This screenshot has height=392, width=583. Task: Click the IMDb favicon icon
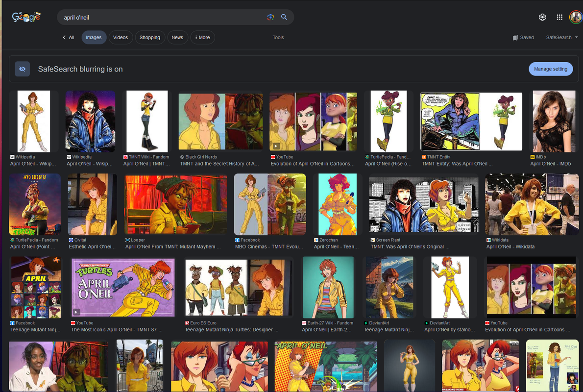coord(533,157)
